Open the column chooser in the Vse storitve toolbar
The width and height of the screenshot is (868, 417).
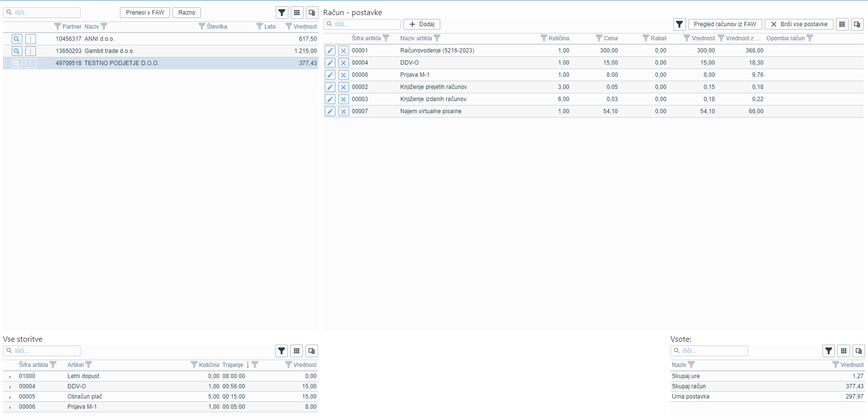[297, 351]
